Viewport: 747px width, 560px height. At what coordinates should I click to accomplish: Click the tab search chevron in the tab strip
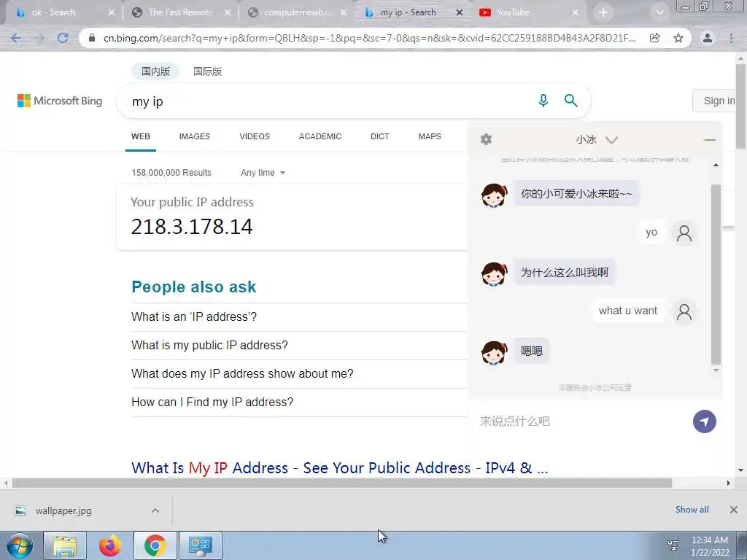coord(659,12)
